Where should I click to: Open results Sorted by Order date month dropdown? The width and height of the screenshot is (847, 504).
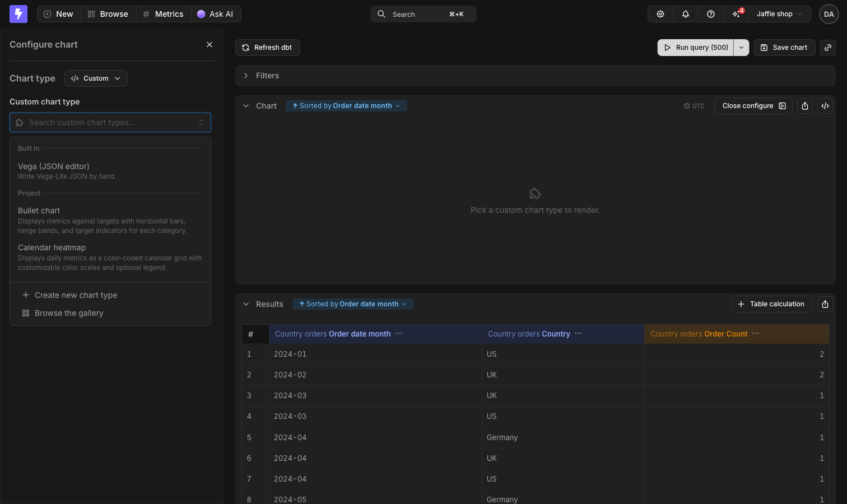[353, 304]
